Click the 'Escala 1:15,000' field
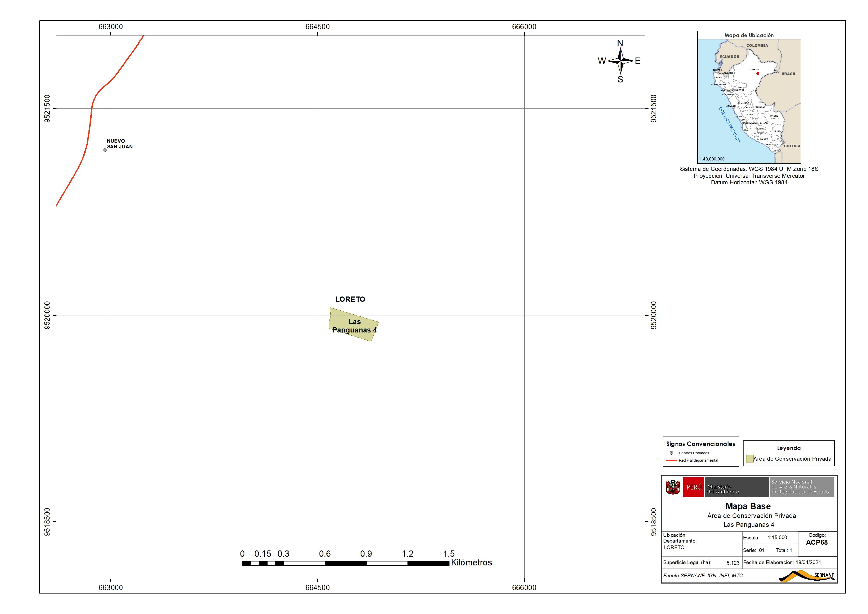 765,538
